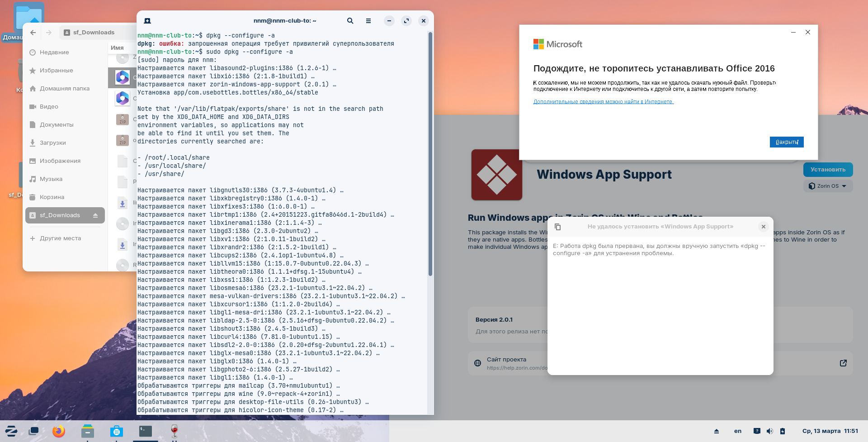Open the Сайт проекта project website row
868x442 pixels.
point(660,363)
